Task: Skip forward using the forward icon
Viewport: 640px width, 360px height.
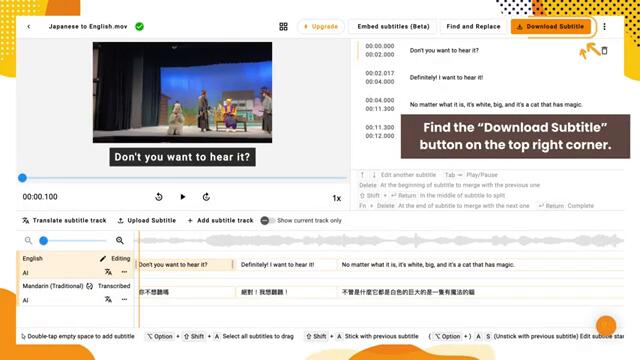Action: (x=206, y=197)
